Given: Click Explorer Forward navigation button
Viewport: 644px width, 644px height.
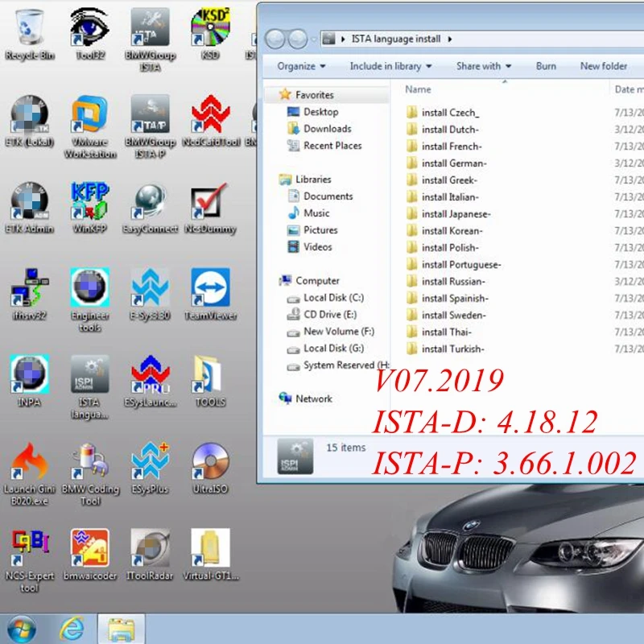Looking at the screenshot, I should point(298,39).
